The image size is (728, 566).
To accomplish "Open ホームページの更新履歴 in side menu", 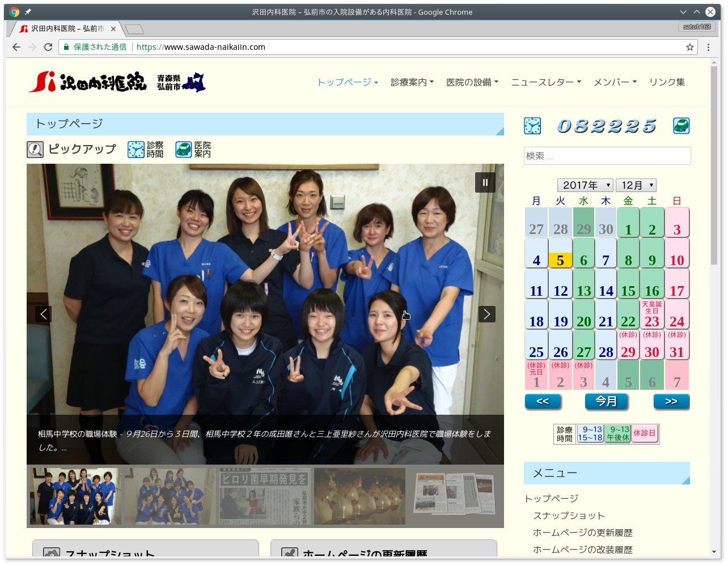I will (583, 533).
